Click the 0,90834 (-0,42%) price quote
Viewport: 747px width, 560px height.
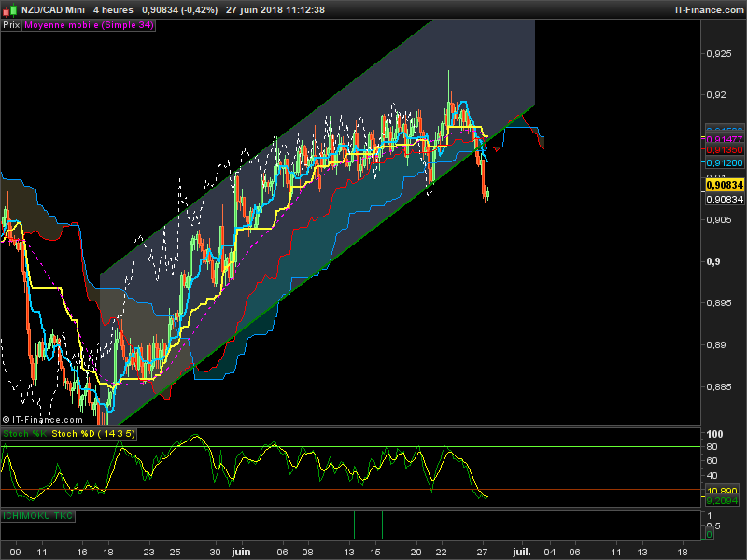[179, 10]
